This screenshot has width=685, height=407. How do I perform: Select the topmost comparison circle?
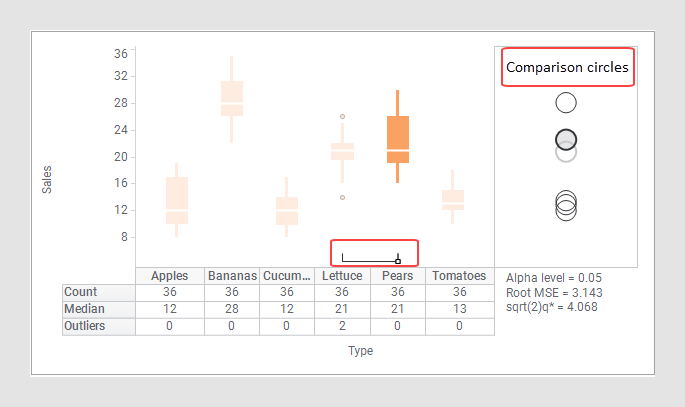tap(566, 102)
